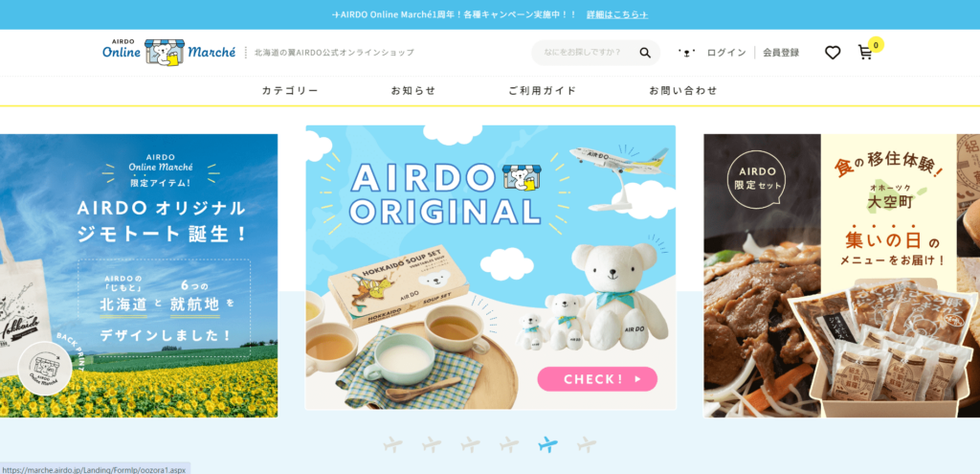
Task: Select the third airplane carousel indicator
Action: click(471, 444)
